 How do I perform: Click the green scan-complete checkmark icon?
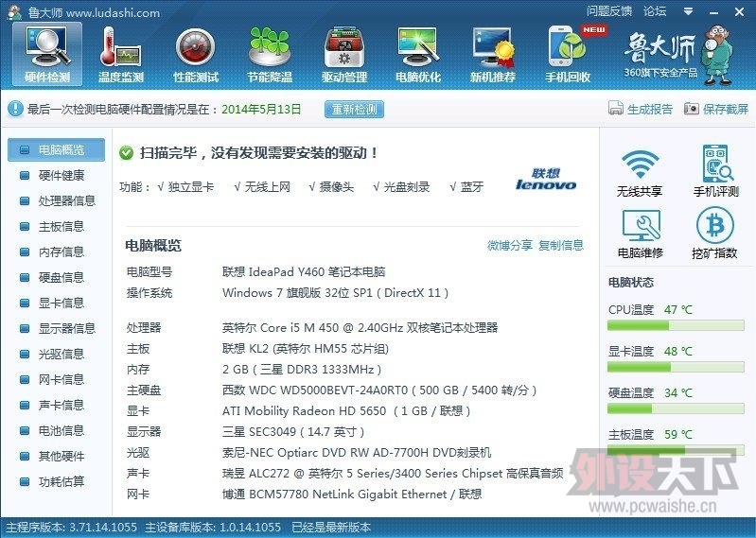tap(127, 153)
